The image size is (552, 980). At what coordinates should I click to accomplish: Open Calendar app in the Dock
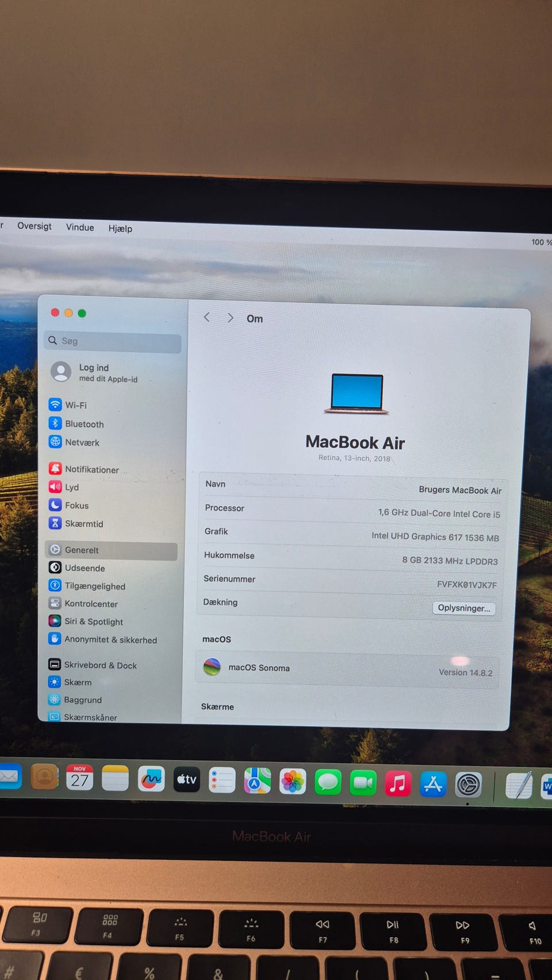tap(80, 778)
